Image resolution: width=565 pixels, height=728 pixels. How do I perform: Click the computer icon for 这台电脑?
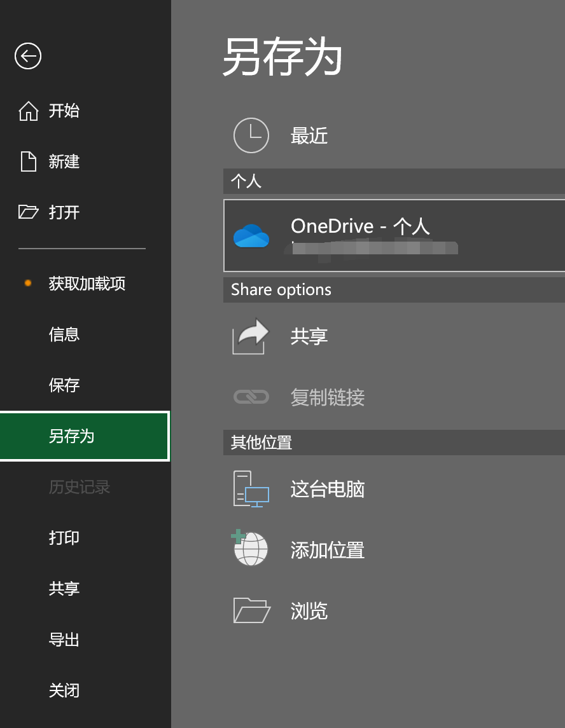pos(251,489)
